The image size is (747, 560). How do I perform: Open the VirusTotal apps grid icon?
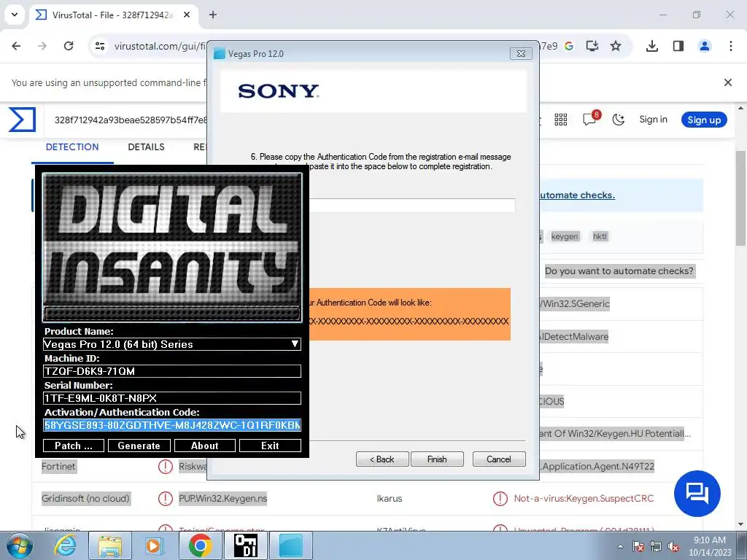561,120
